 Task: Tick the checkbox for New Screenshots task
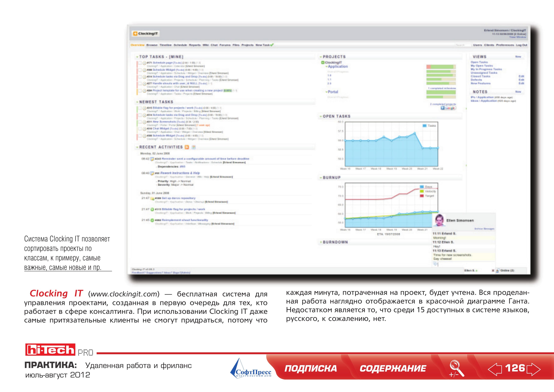pyautogui.click(x=140, y=122)
